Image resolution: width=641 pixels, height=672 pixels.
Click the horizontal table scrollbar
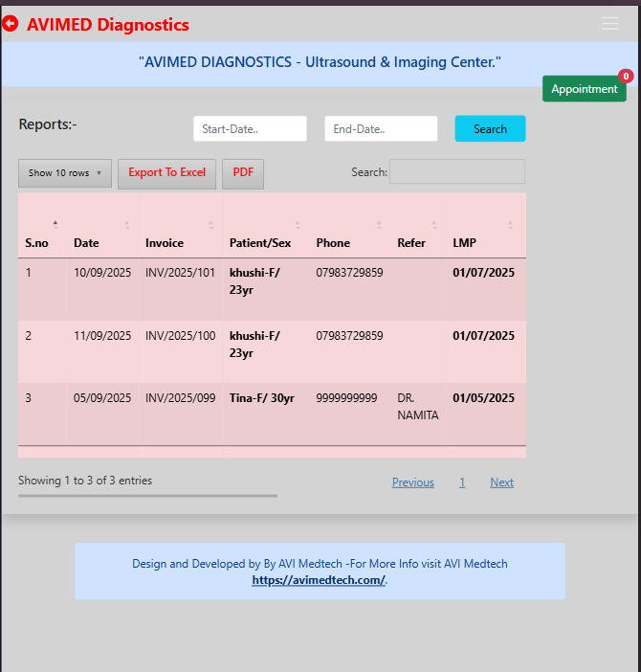pos(147,496)
